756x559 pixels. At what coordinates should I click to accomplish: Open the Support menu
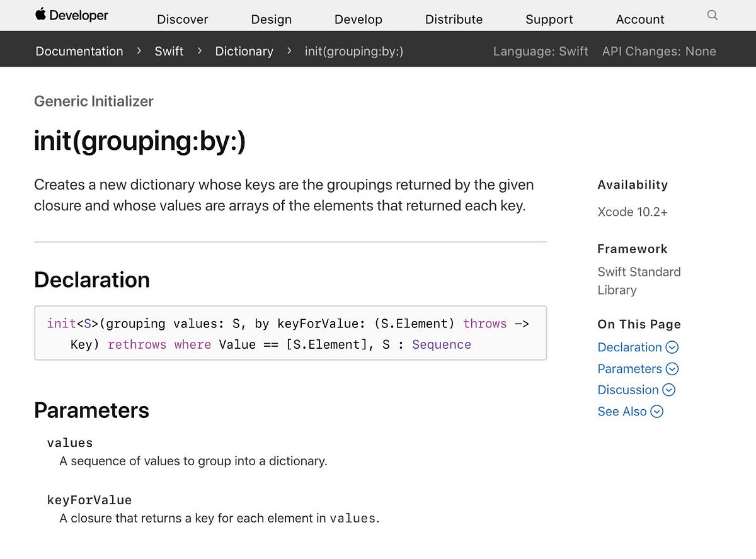[x=549, y=20]
